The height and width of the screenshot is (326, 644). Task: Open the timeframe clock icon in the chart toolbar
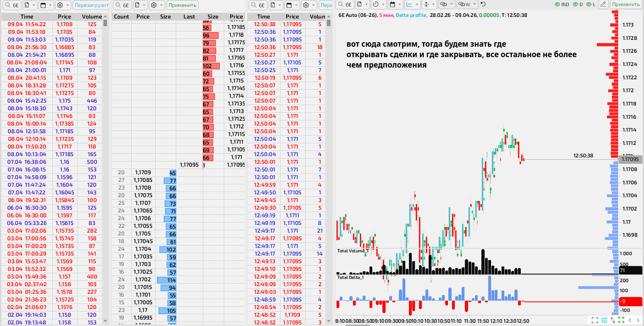(x=376, y=4)
